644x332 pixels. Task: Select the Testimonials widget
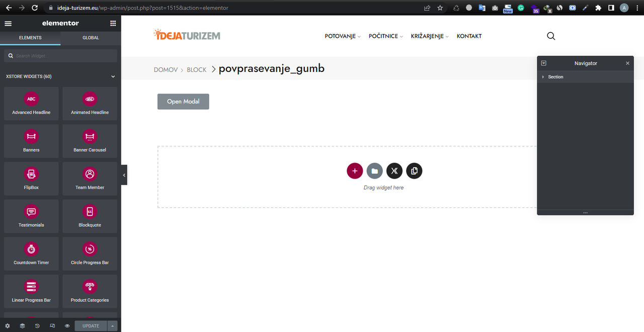pos(31,216)
